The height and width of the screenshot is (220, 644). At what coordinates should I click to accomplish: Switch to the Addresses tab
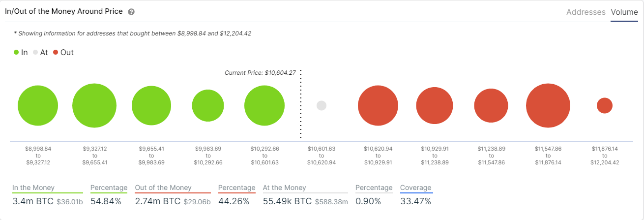tap(586, 12)
